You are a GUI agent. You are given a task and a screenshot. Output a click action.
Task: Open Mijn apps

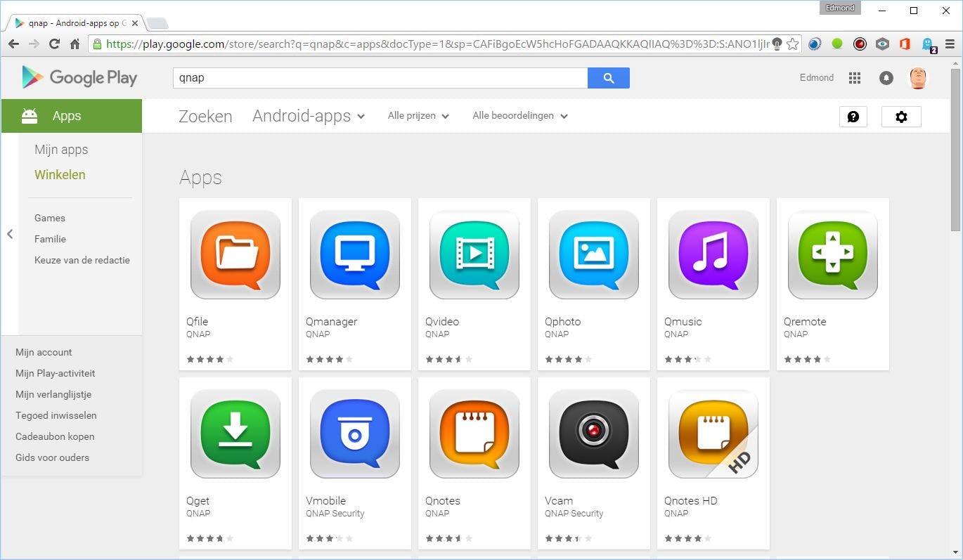[61, 150]
